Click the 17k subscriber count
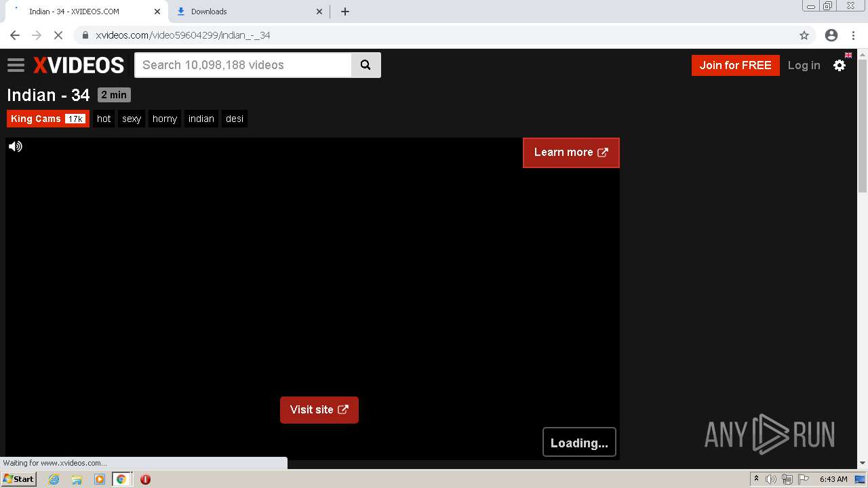The width and height of the screenshot is (868, 488). 75,119
